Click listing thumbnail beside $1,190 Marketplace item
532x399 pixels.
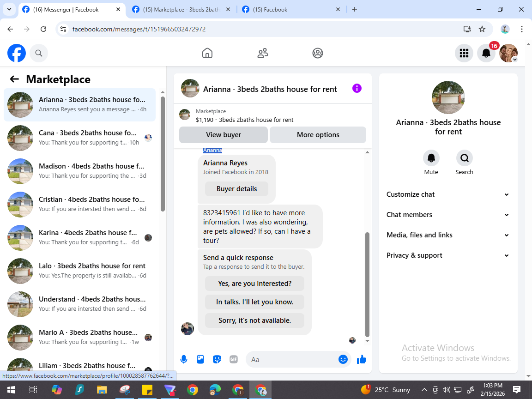point(185,115)
